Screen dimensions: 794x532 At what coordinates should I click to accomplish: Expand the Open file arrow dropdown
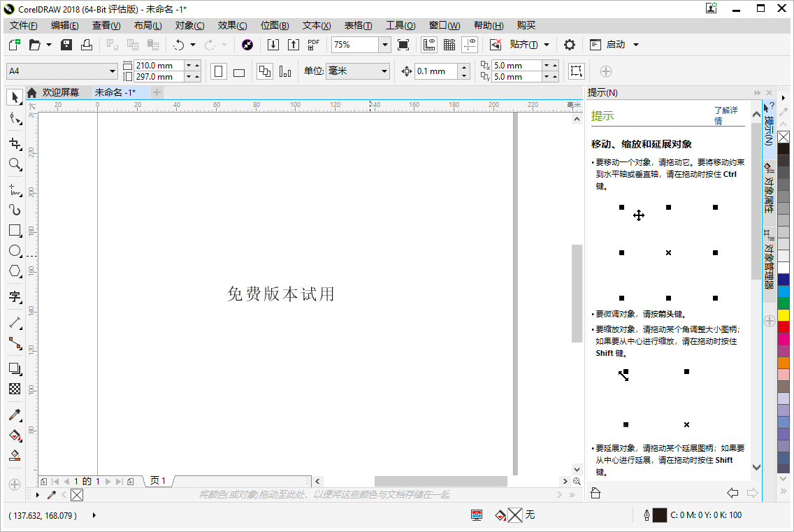[x=49, y=45]
